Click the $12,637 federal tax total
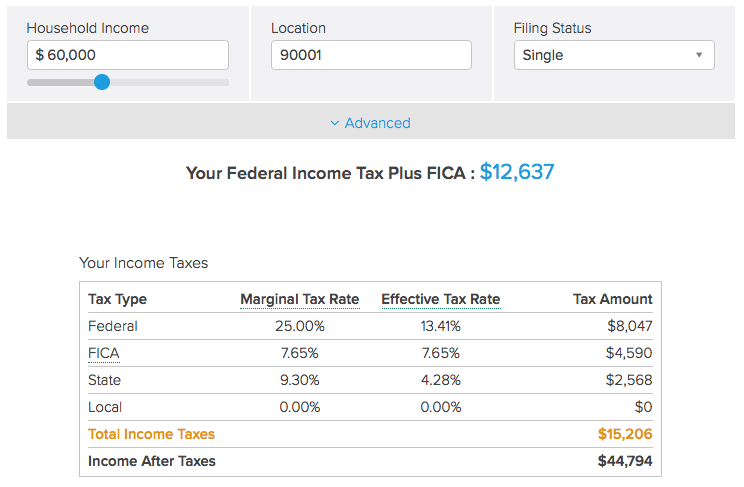The image size is (744, 487). pos(517,172)
